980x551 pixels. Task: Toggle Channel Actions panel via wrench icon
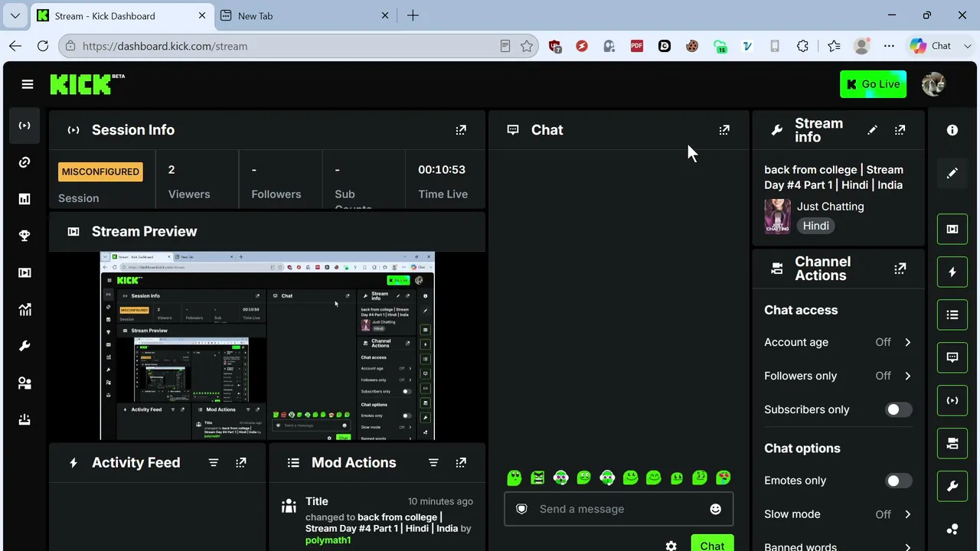[952, 486]
